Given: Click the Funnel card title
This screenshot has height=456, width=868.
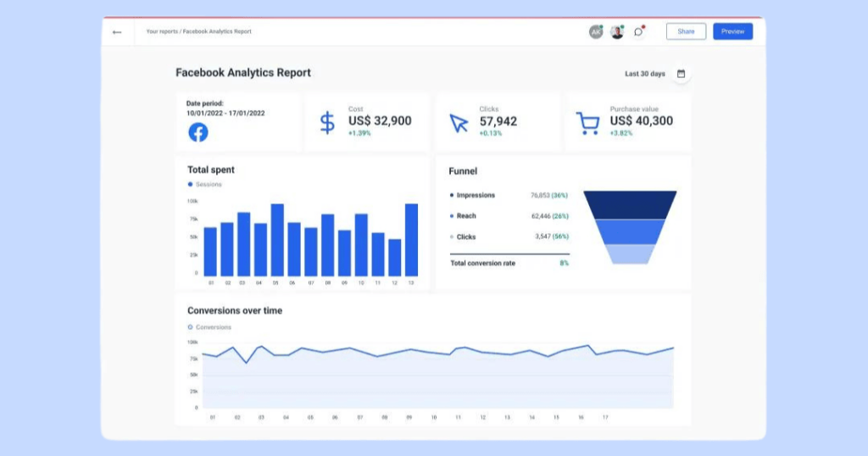Looking at the screenshot, I should 463,171.
